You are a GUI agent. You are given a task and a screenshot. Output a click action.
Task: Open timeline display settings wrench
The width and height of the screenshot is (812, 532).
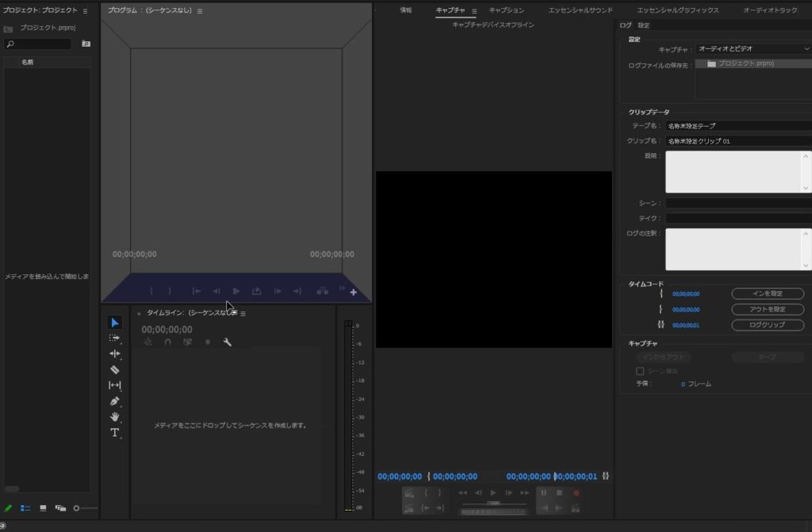(x=228, y=343)
